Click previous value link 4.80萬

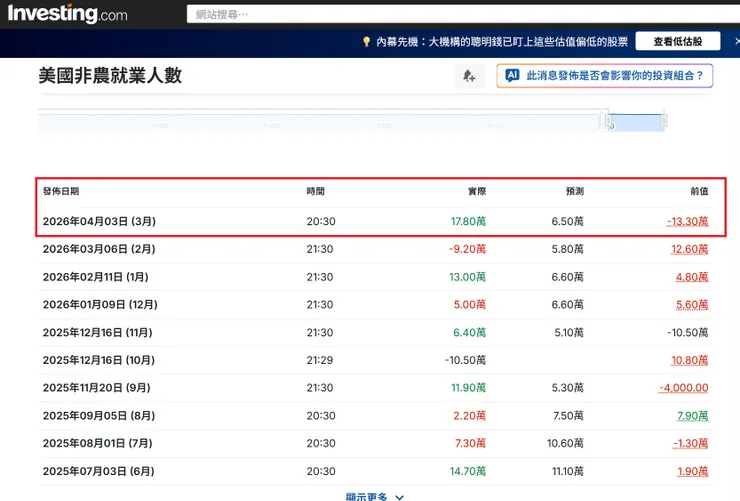tap(692, 277)
